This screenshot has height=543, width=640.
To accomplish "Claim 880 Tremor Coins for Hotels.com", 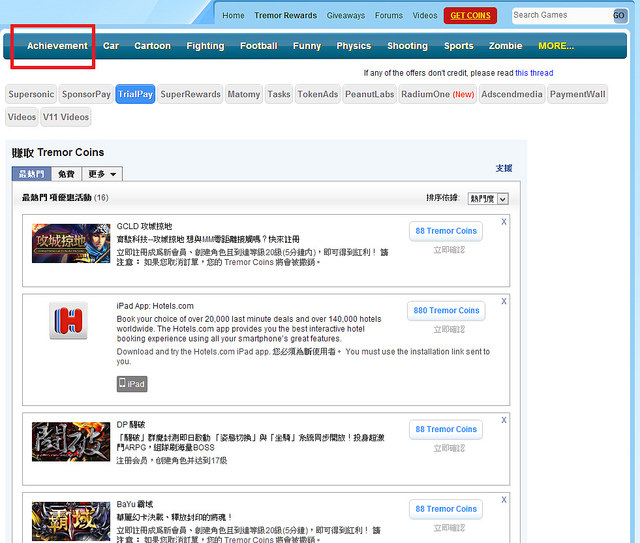I will click(x=446, y=310).
